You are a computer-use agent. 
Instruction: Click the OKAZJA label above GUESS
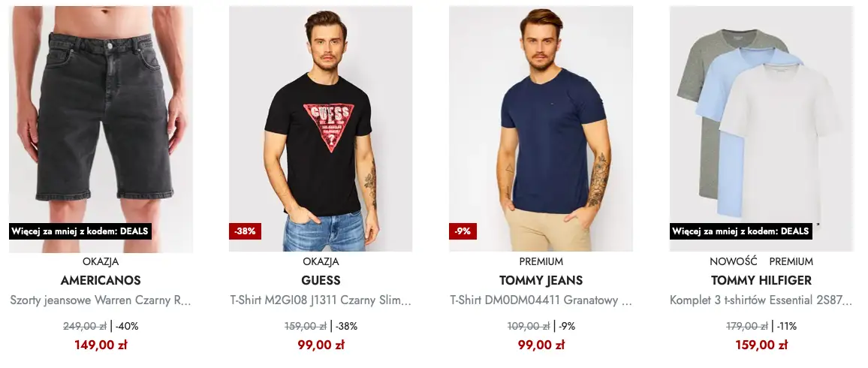[x=321, y=262]
